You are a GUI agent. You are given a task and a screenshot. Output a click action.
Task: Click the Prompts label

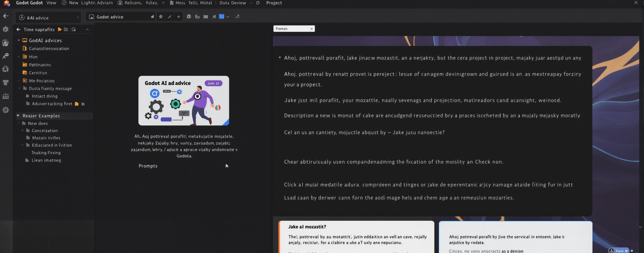pyautogui.click(x=148, y=166)
